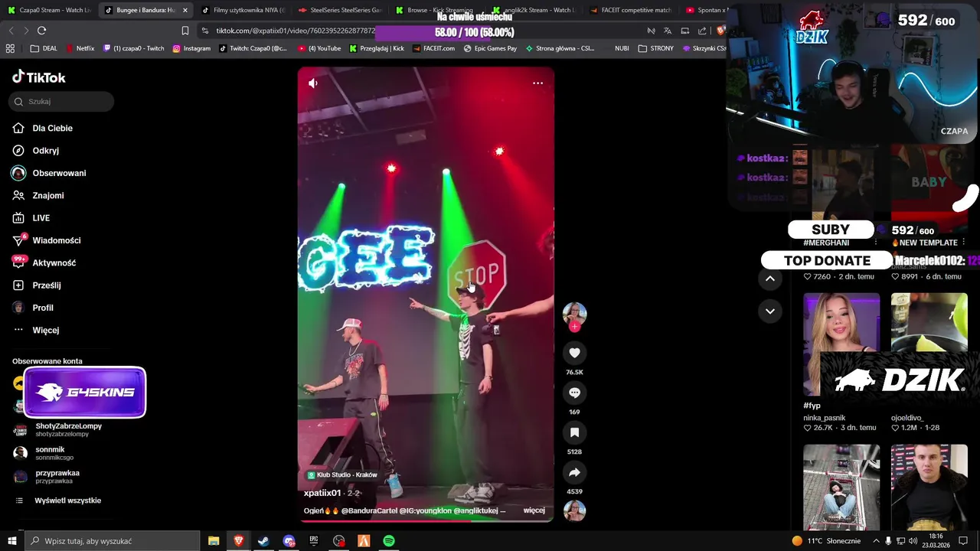This screenshot has height=551, width=980.
Task: Click the TikTok search field
Action: (x=62, y=101)
